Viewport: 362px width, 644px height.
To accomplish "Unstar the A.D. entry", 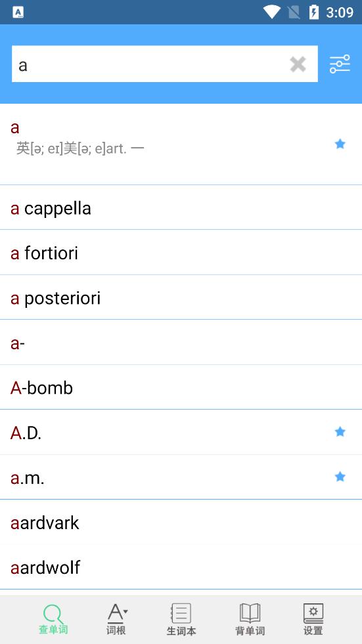I will (340, 432).
